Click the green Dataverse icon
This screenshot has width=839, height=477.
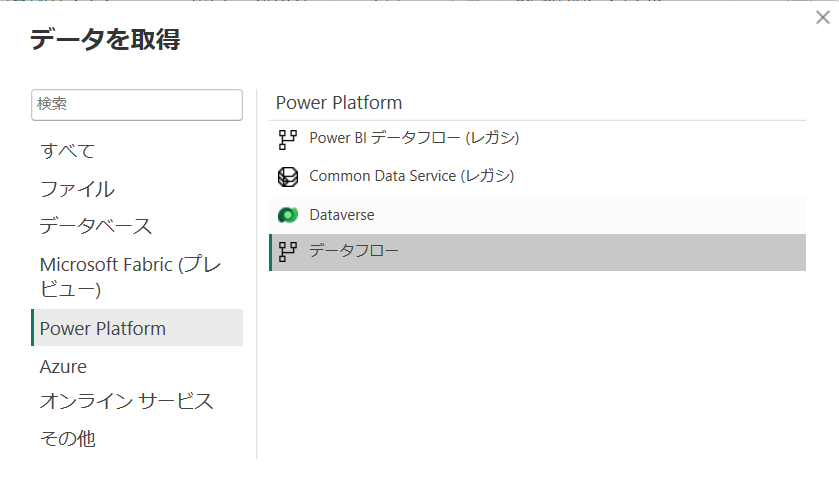(x=288, y=215)
